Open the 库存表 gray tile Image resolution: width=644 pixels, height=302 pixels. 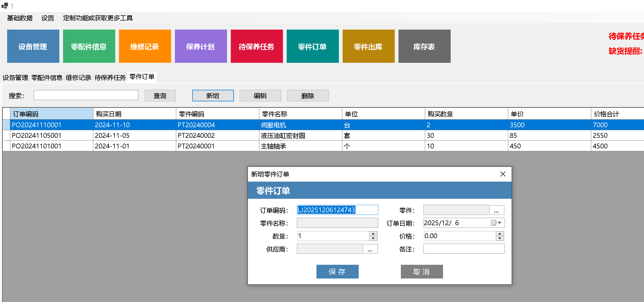point(424,46)
